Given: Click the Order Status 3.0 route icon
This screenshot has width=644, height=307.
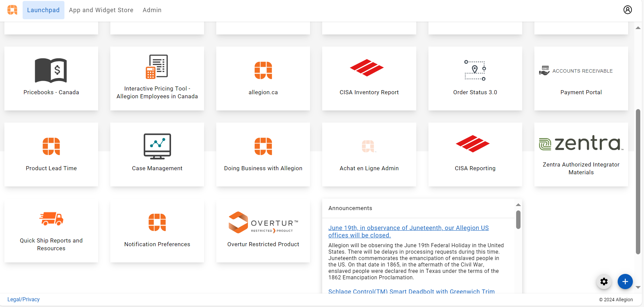Looking at the screenshot, I should click(475, 70).
